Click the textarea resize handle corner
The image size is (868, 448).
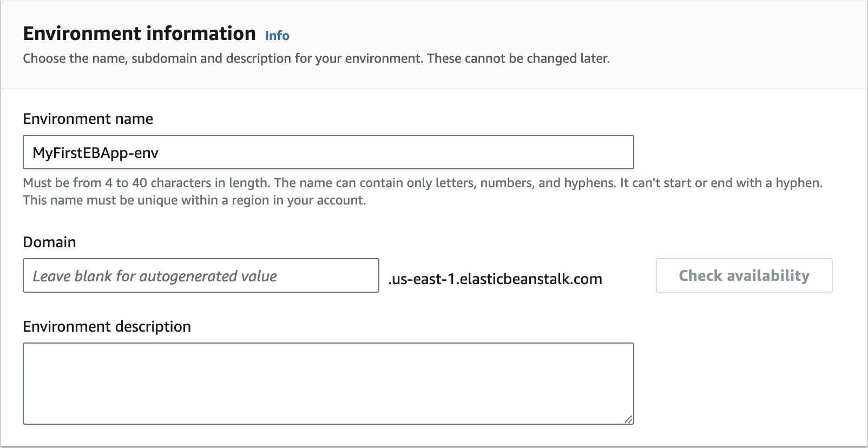[628, 419]
